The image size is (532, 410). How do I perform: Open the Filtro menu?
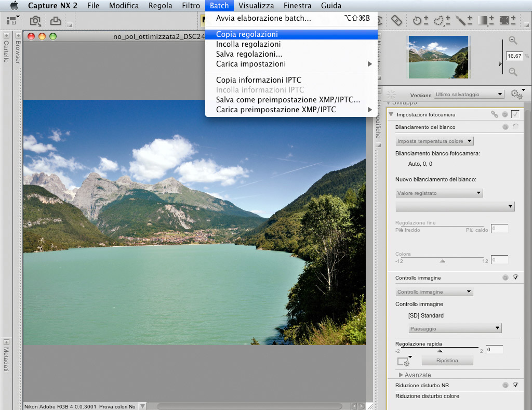click(191, 5)
